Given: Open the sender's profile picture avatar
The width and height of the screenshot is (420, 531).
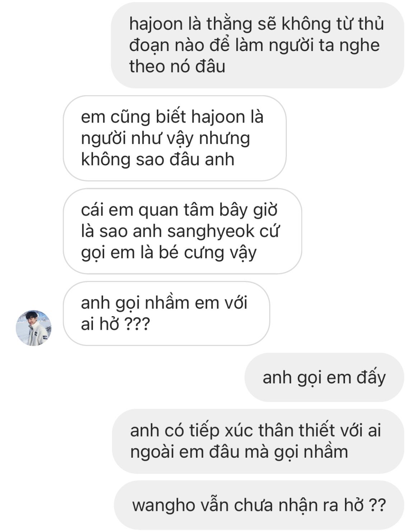Looking at the screenshot, I should [34, 328].
